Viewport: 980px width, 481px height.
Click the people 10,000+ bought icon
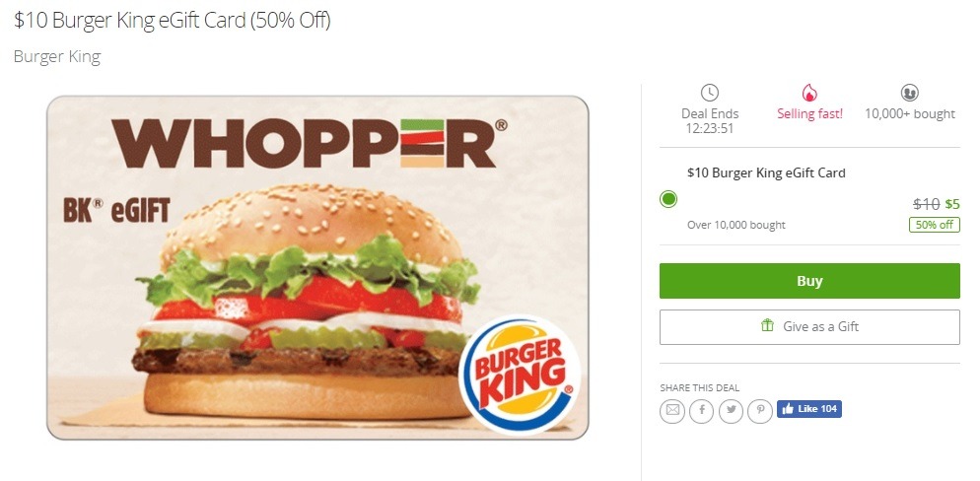click(909, 93)
